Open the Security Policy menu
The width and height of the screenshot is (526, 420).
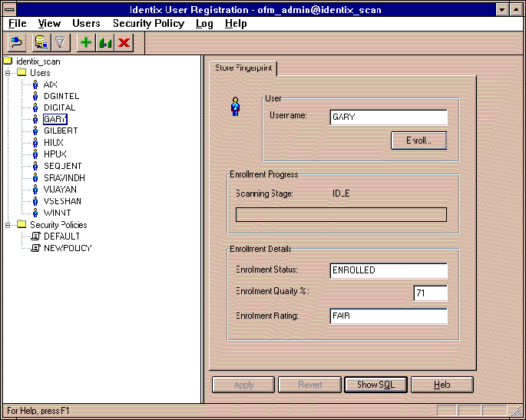point(148,24)
